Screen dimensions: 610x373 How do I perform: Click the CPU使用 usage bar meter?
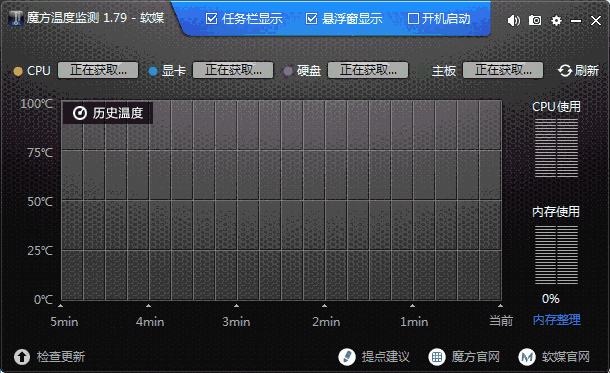pos(556,148)
